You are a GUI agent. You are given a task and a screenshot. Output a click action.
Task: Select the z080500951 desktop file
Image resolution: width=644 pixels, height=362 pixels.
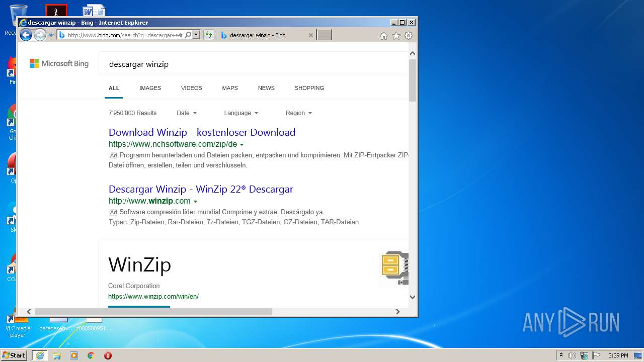coord(94,325)
